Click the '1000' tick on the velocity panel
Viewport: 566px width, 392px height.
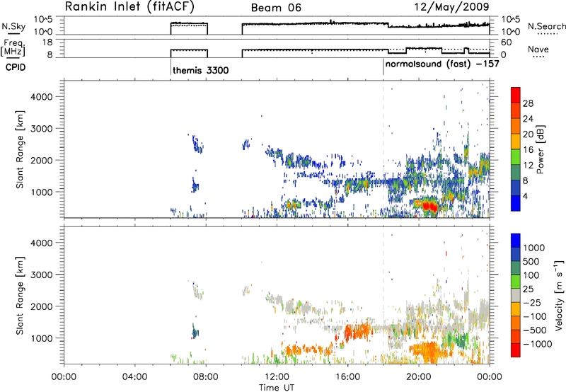[x=42, y=338]
